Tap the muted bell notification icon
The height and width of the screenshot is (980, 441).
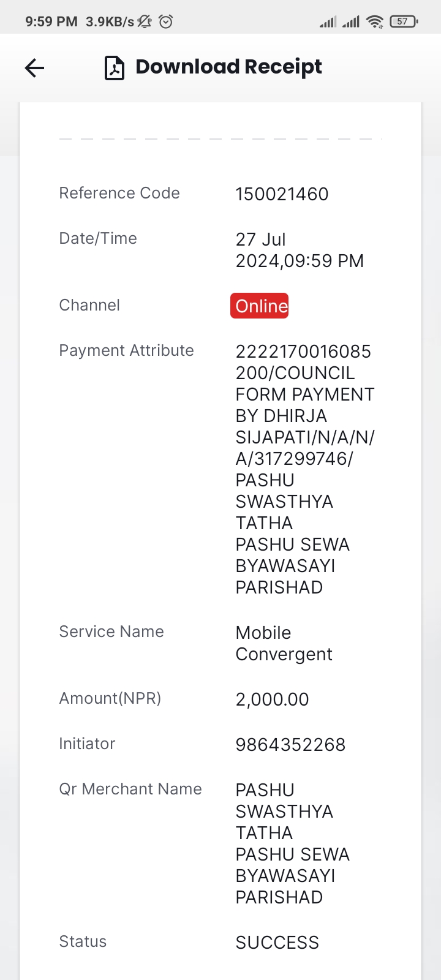pyautogui.click(x=145, y=21)
